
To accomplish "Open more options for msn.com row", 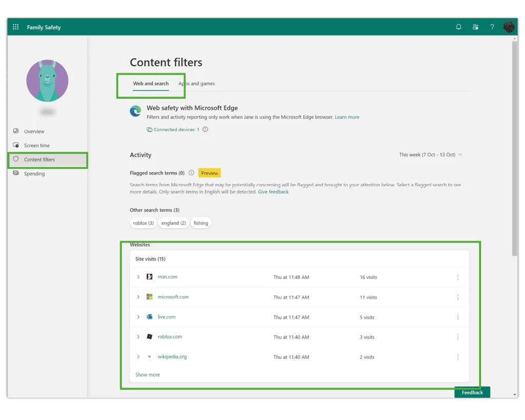I will coord(458,277).
